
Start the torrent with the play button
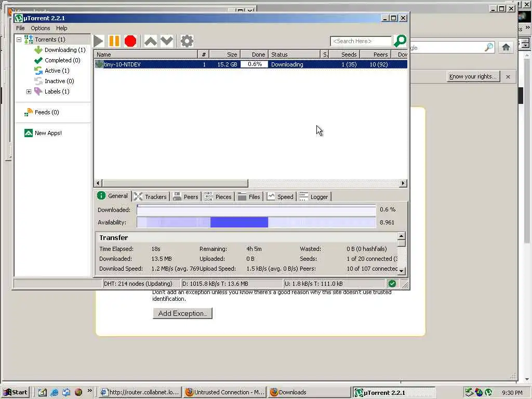click(x=98, y=41)
